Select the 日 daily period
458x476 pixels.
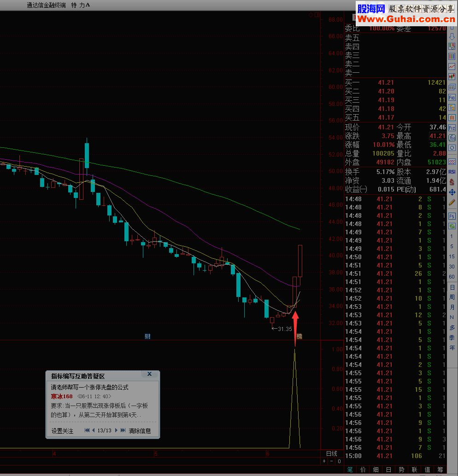click(452, 287)
